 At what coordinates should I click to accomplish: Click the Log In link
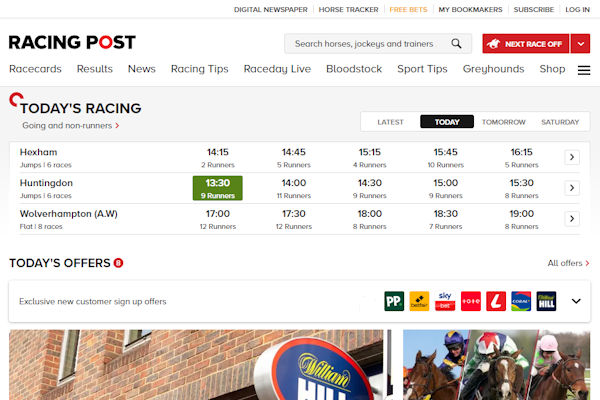577,10
